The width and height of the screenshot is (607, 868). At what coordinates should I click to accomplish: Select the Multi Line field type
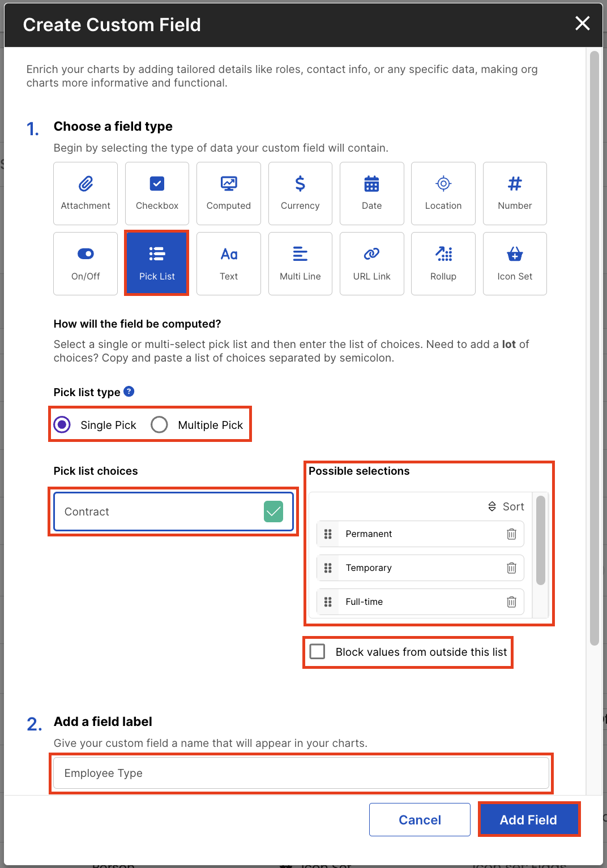[300, 263]
